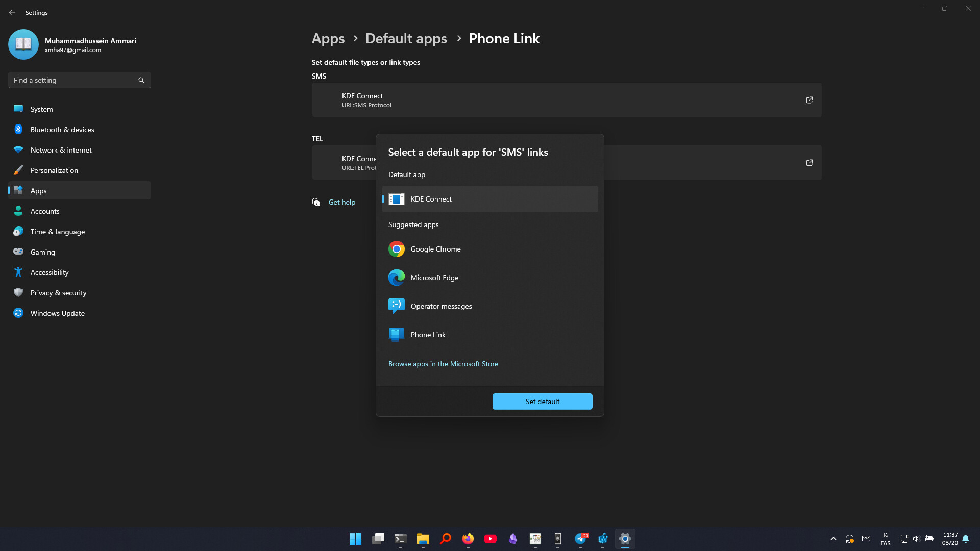The width and height of the screenshot is (980, 551).
Task: Open the network display tray icon
Action: click(904, 539)
